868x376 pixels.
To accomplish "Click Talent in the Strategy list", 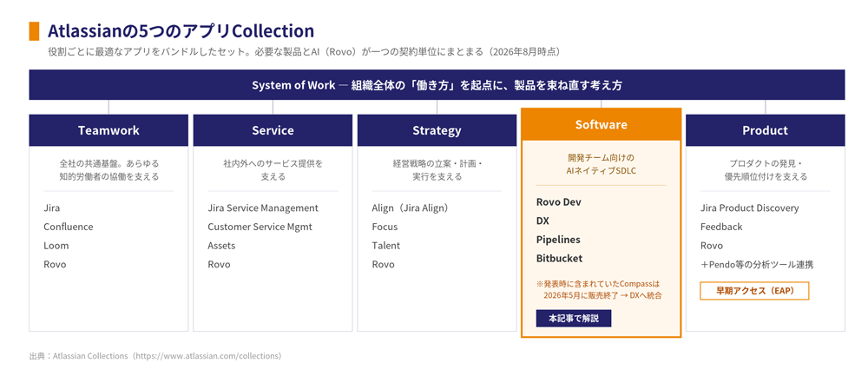I will coord(386,246).
